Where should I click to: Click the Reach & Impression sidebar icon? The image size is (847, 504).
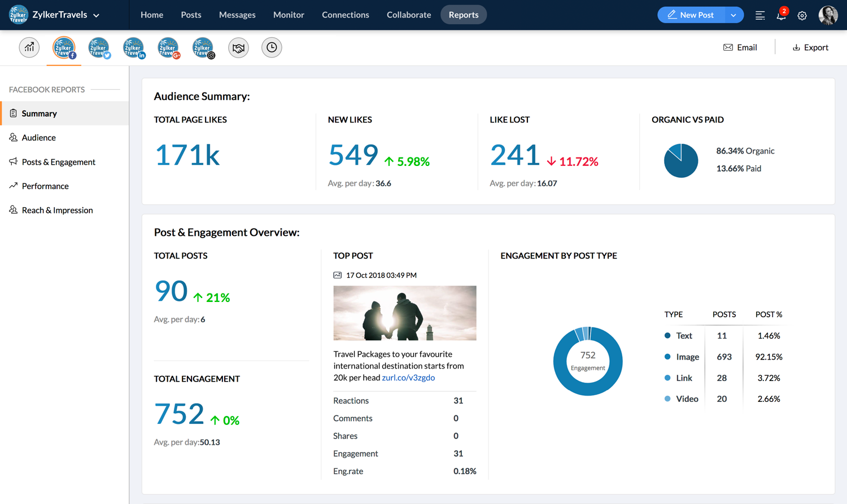point(13,210)
